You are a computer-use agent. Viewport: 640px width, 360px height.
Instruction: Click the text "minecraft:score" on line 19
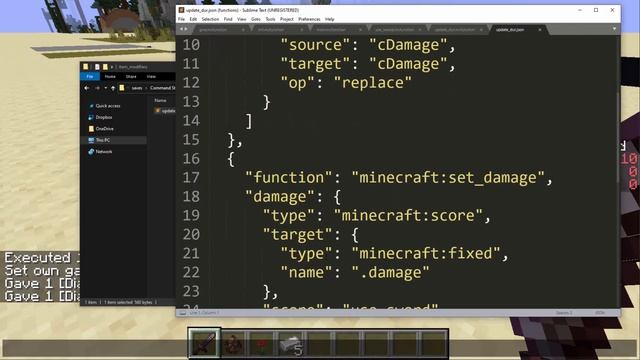click(408, 216)
